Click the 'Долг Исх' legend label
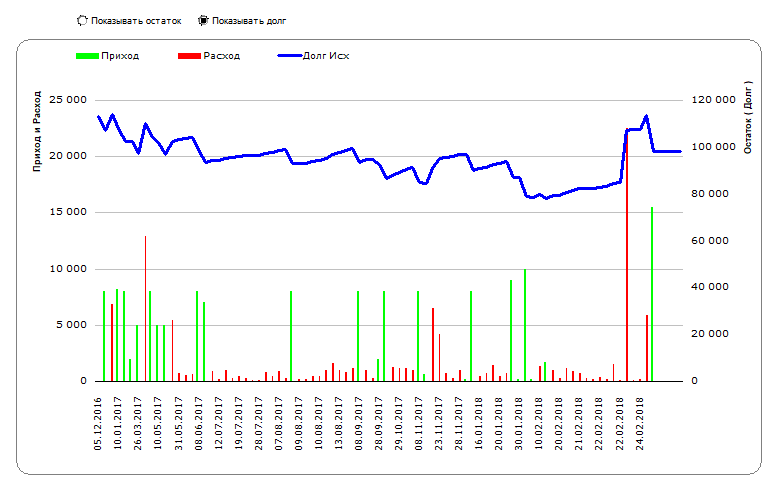The width and height of the screenshot is (780, 490). pyautogui.click(x=326, y=56)
